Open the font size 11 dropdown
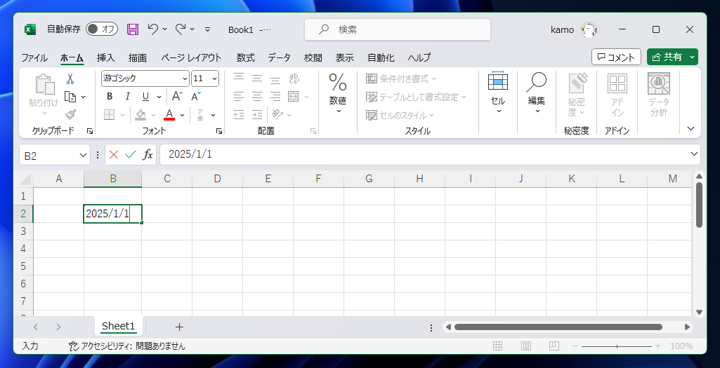This screenshot has height=368, width=720. [214, 79]
